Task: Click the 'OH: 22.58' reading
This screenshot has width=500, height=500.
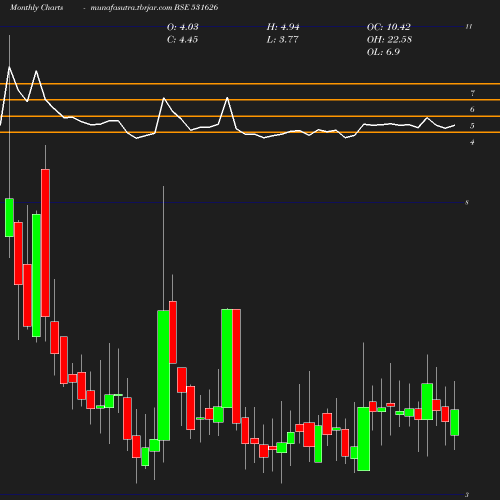Action: click(389, 39)
